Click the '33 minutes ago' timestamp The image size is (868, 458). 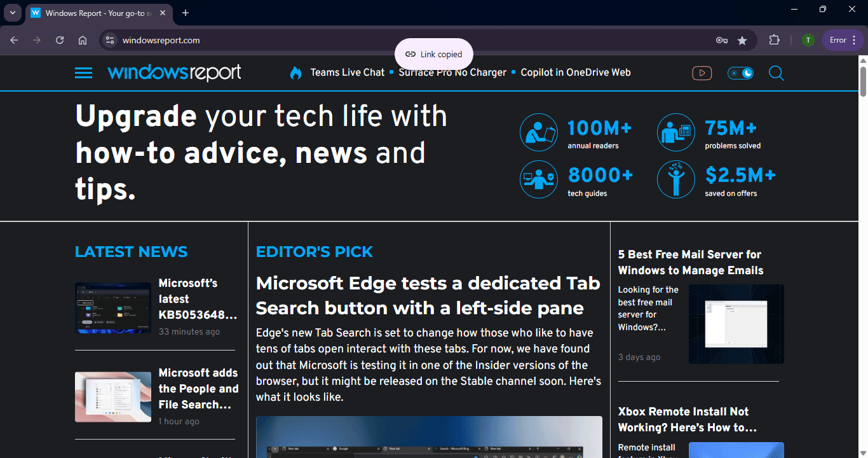click(x=189, y=331)
